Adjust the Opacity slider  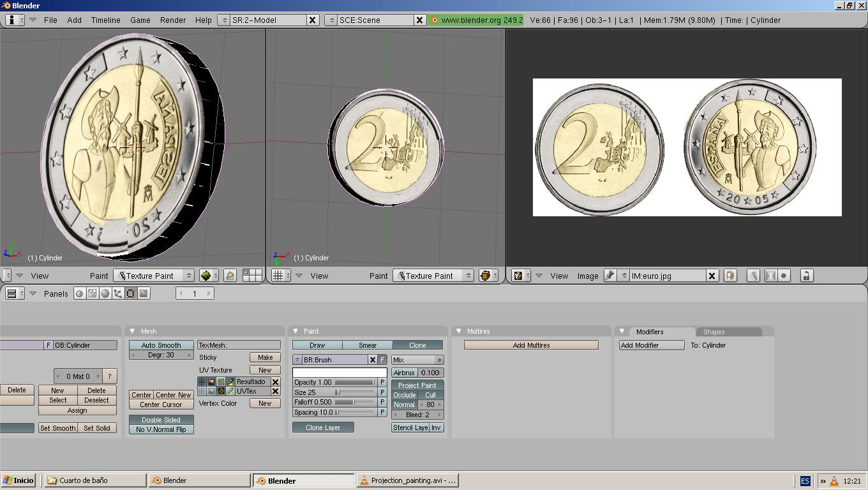coord(335,382)
